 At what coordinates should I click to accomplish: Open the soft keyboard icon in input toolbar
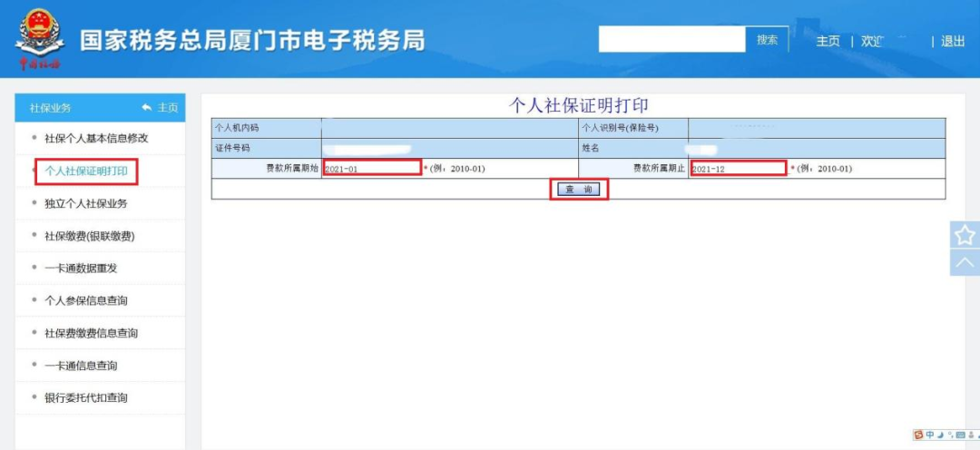pyautogui.click(x=960, y=435)
